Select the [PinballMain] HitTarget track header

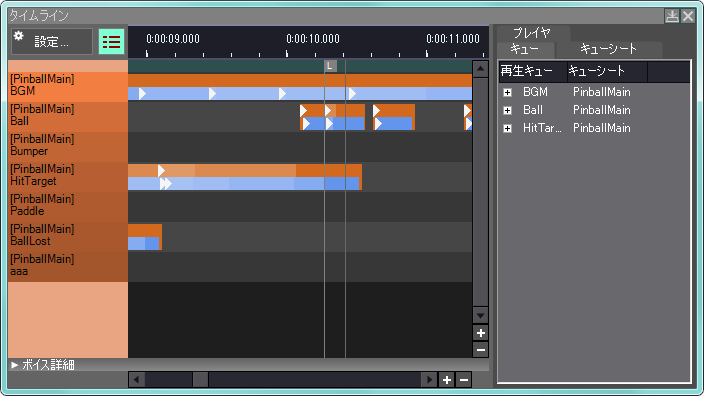pos(68,176)
